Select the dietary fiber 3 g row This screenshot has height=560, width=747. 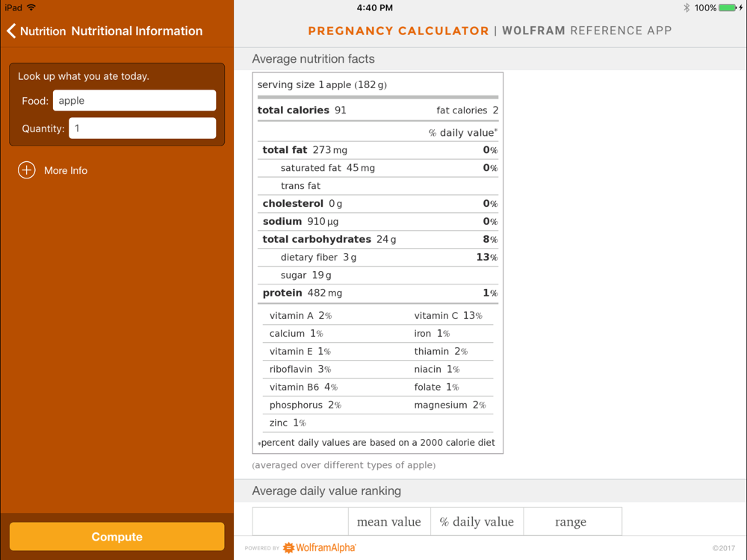378,257
